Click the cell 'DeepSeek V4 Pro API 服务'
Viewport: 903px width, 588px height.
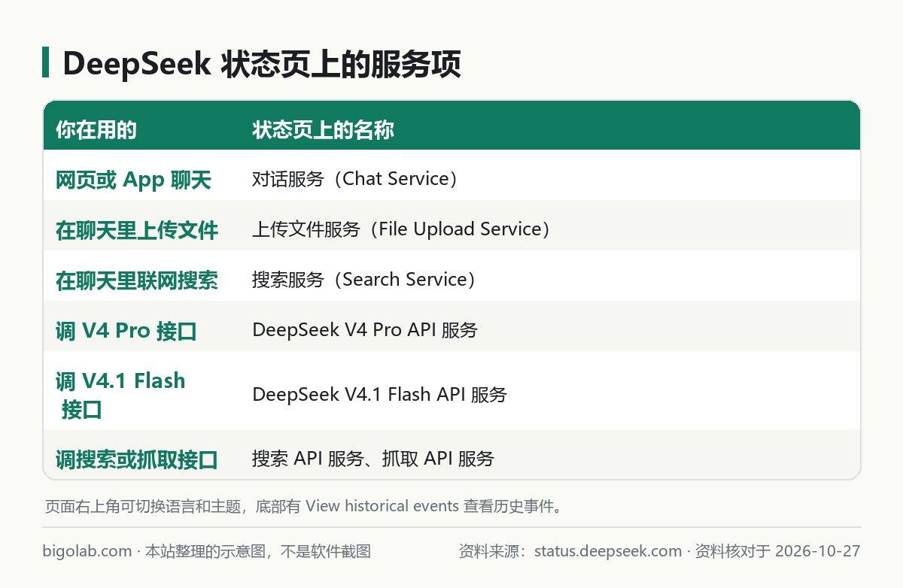click(x=365, y=330)
